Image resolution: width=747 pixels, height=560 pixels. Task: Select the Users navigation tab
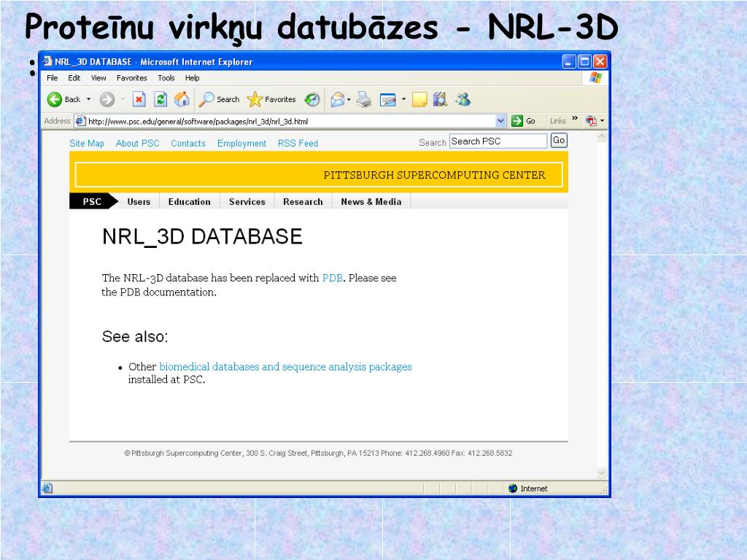tap(139, 201)
